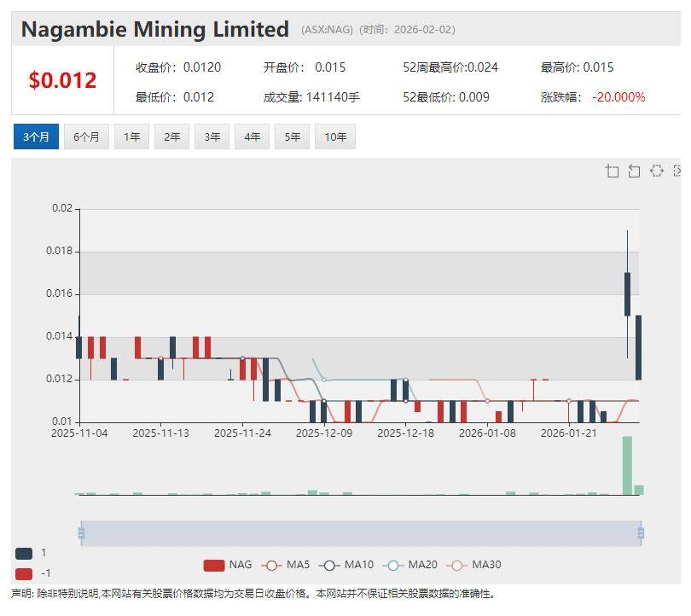Switch to the 10年 time range
The image size is (691, 616).
click(335, 137)
